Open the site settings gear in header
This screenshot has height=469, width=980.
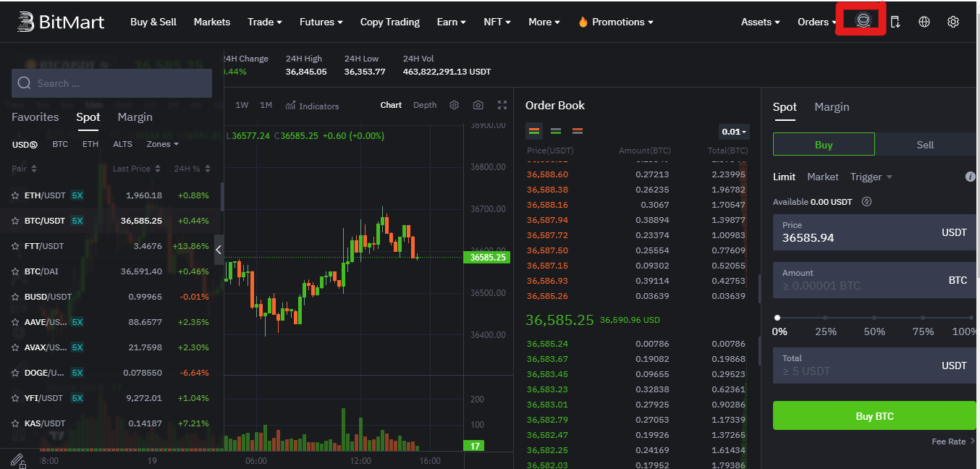point(953,22)
